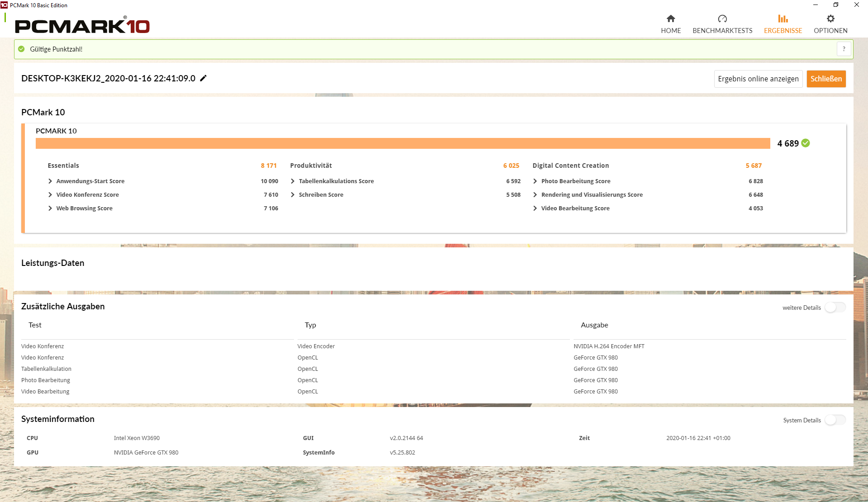Click the Ausgabe column header
This screenshot has width=868, height=502.
(x=594, y=325)
